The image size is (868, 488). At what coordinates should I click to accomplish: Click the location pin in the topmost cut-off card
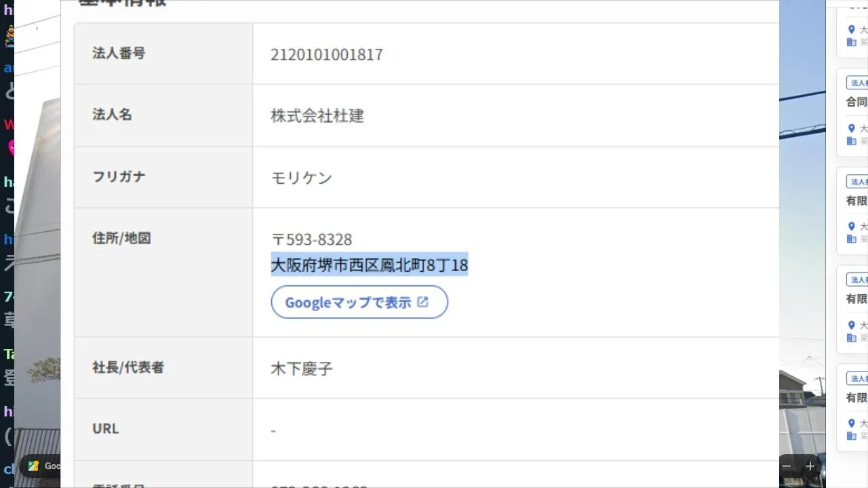852,30
